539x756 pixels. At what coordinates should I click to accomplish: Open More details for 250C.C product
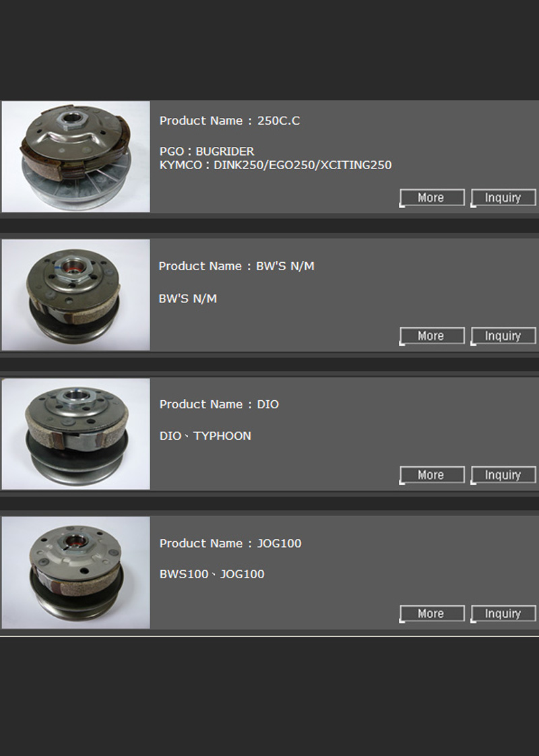pyautogui.click(x=432, y=197)
